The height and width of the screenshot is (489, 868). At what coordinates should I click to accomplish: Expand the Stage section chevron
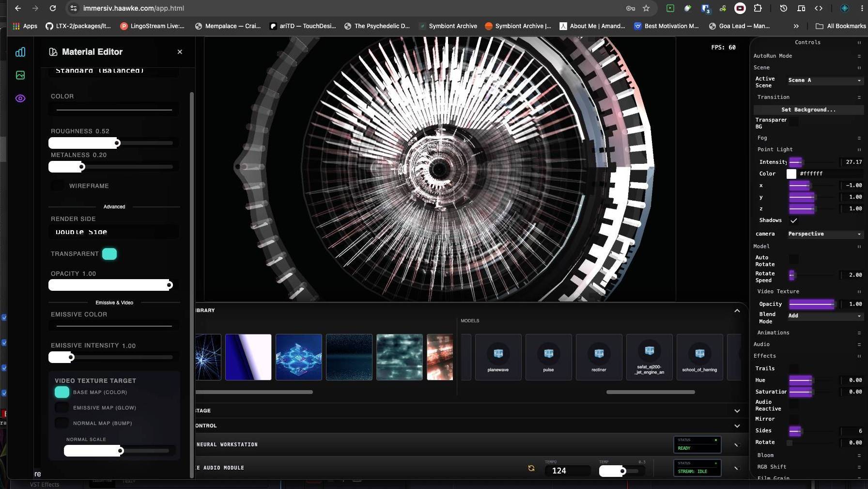pos(737,411)
